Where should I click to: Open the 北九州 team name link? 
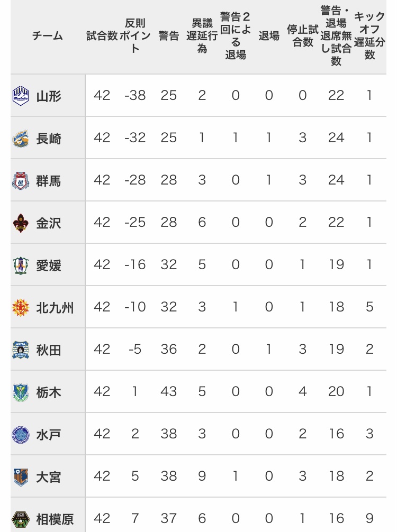point(55,308)
